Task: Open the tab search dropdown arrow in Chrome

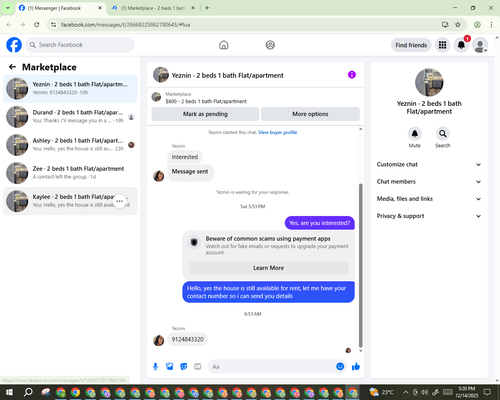Action: coord(7,8)
